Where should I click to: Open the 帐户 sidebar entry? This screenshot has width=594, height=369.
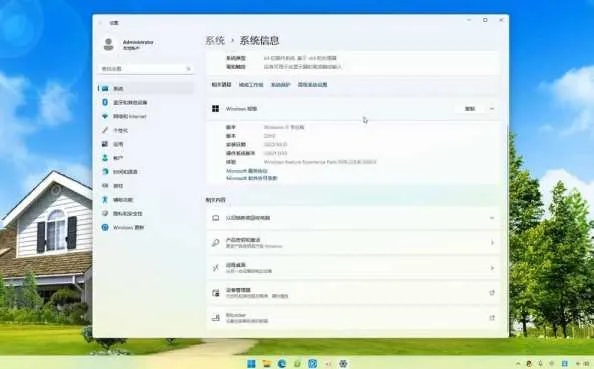coord(146,158)
